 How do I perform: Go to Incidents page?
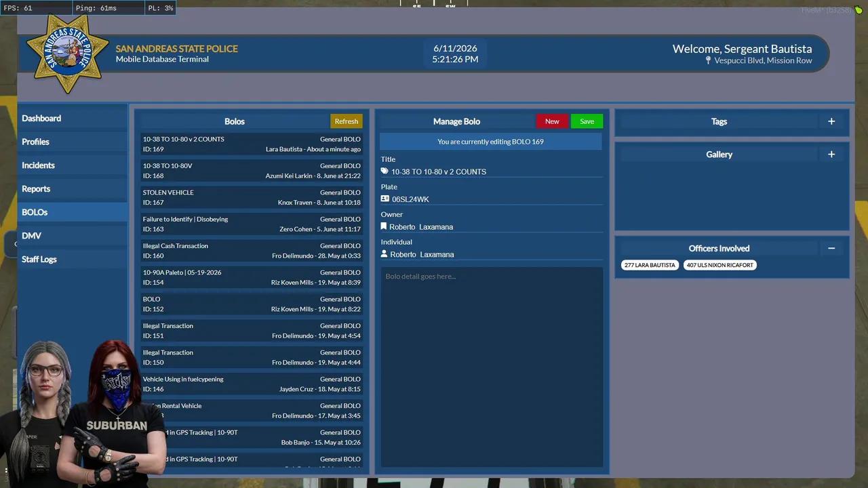click(x=73, y=165)
